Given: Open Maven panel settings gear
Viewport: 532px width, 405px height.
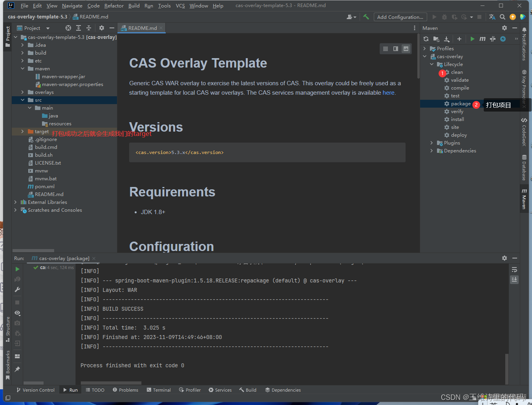Looking at the screenshot, I should click(505, 28).
